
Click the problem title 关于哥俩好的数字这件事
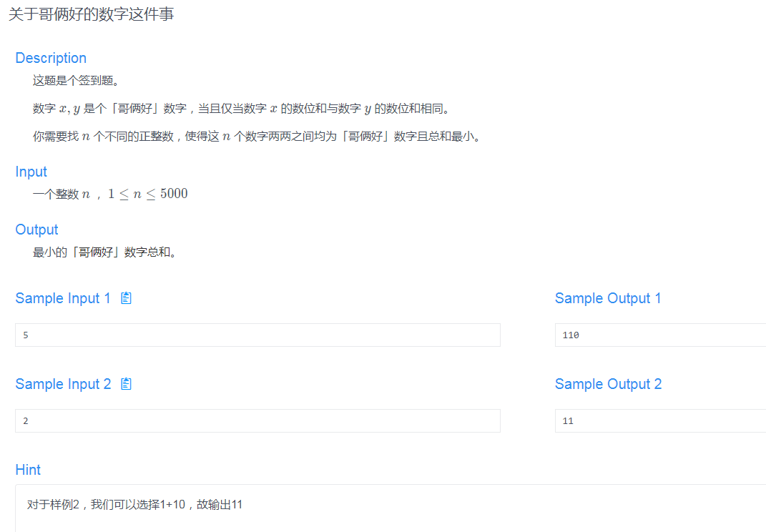click(92, 14)
